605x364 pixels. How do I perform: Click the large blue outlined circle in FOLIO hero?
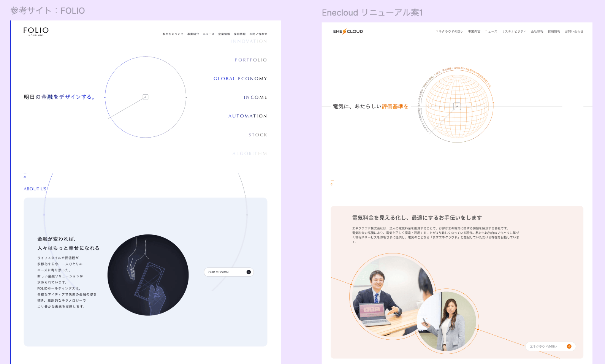point(146,97)
